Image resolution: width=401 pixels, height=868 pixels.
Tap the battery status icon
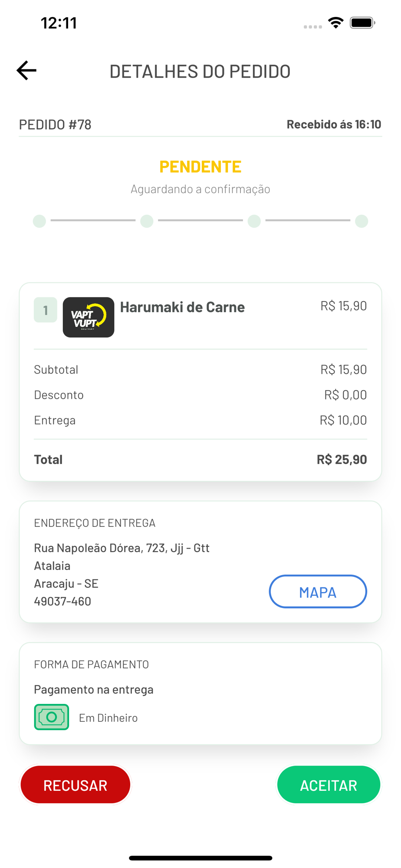tap(362, 23)
